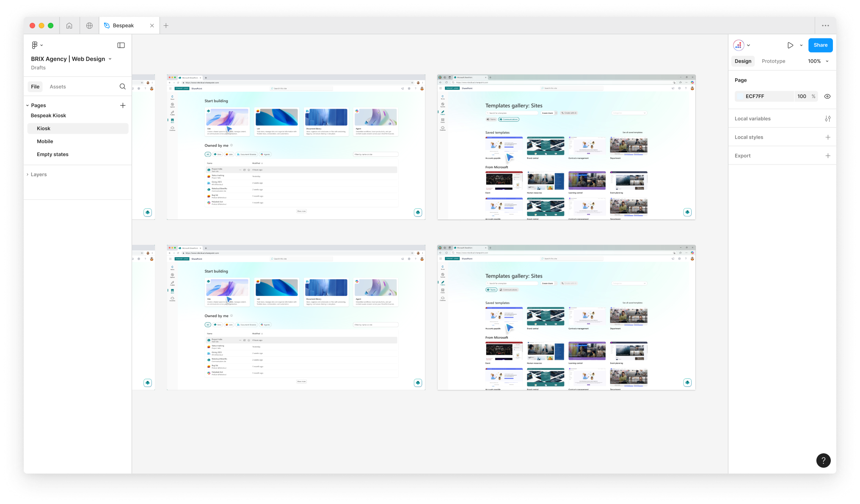
Task: Open Local variables via the sliders icon
Action: click(x=828, y=118)
